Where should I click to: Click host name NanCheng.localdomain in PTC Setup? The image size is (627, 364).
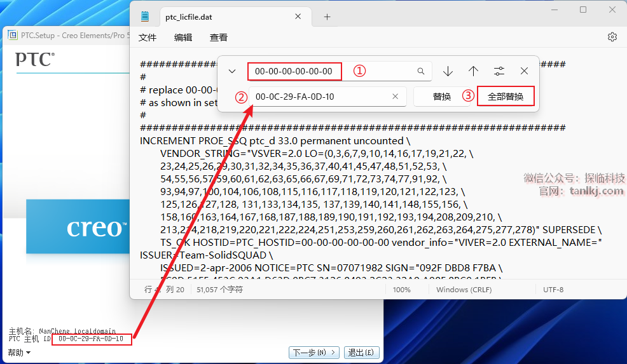(77, 331)
